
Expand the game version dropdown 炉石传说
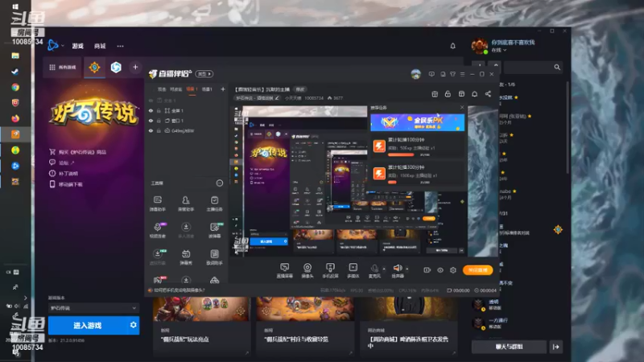(x=93, y=308)
